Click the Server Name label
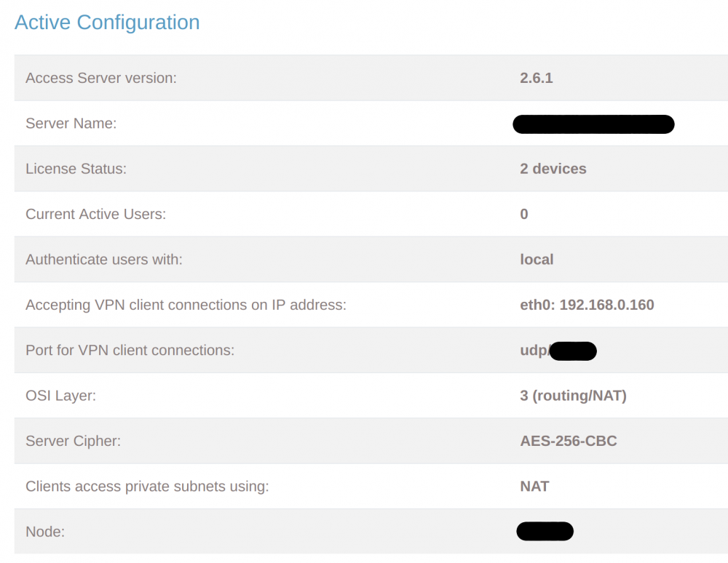Image resolution: width=728 pixels, height=563 pixels. click(x=71, y=124)
